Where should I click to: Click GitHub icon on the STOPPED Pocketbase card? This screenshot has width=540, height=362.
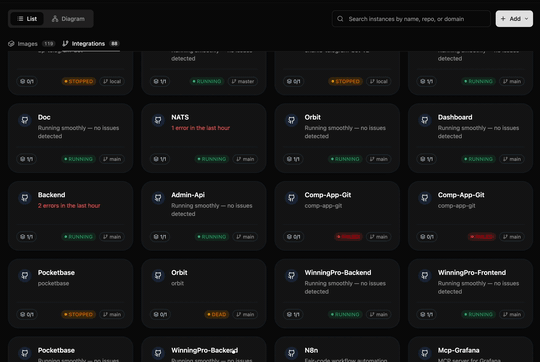coord(25,276)
